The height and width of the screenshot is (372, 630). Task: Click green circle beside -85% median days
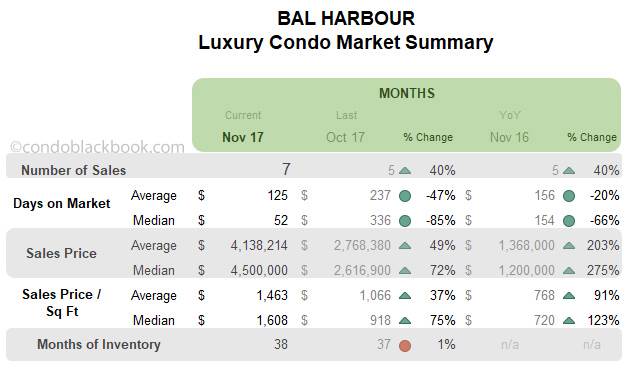pos(405,221)
